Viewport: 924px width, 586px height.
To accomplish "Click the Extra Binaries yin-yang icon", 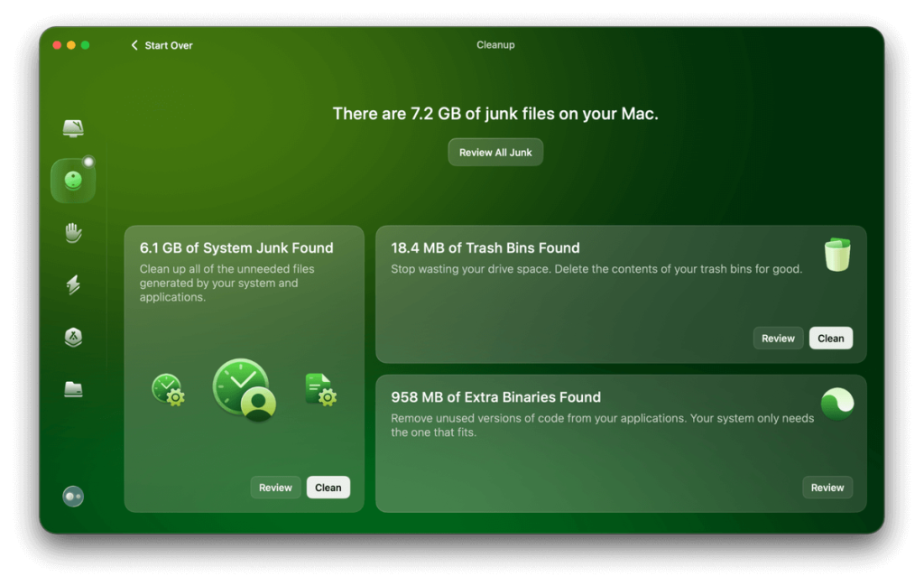I will pyautogui.click(x=837, y=404).
